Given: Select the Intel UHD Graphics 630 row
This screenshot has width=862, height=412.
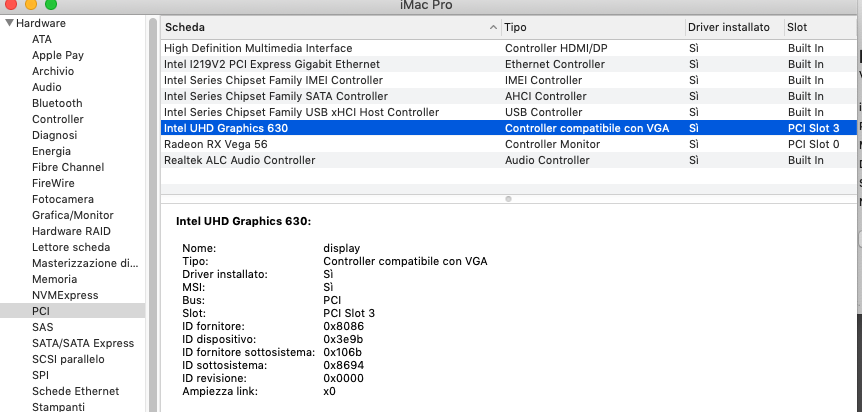Looking at the screenshot, I should point(509,128).
